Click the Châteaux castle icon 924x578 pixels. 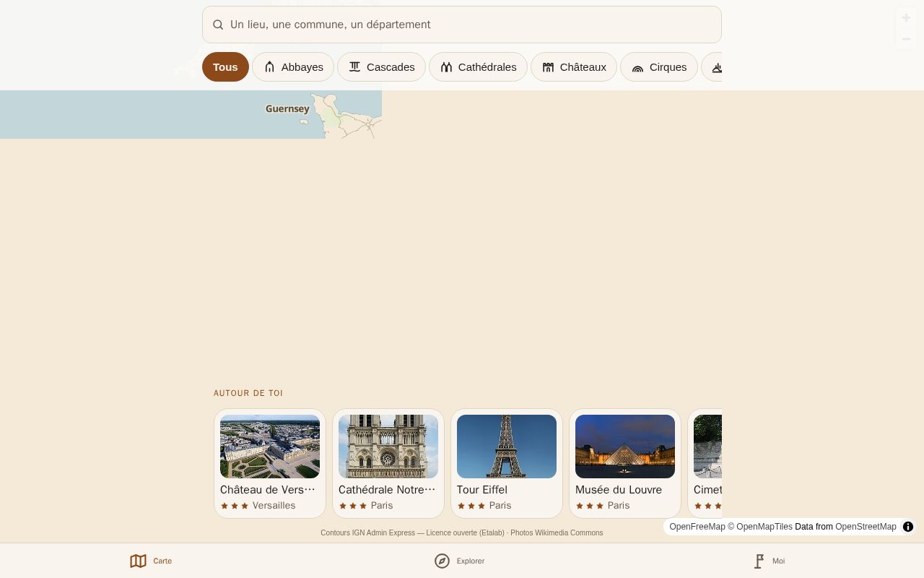(x=549, y=67)
